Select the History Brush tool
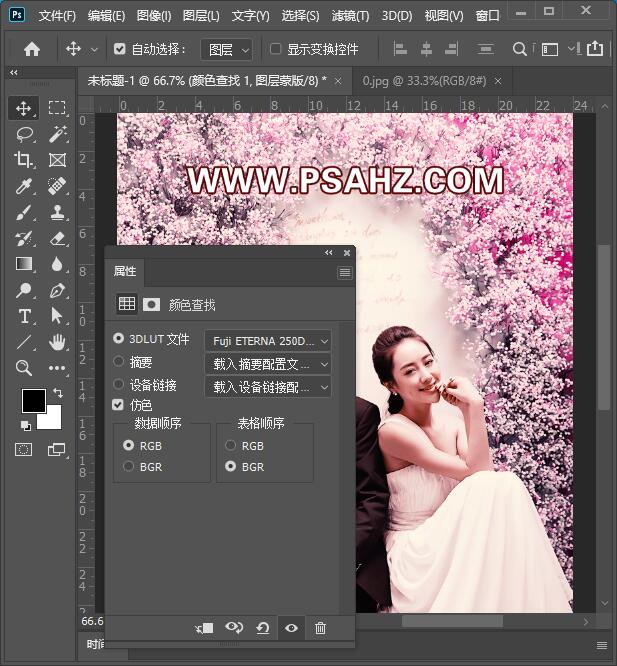Screen dimensions: 617x666 (23, 238)
